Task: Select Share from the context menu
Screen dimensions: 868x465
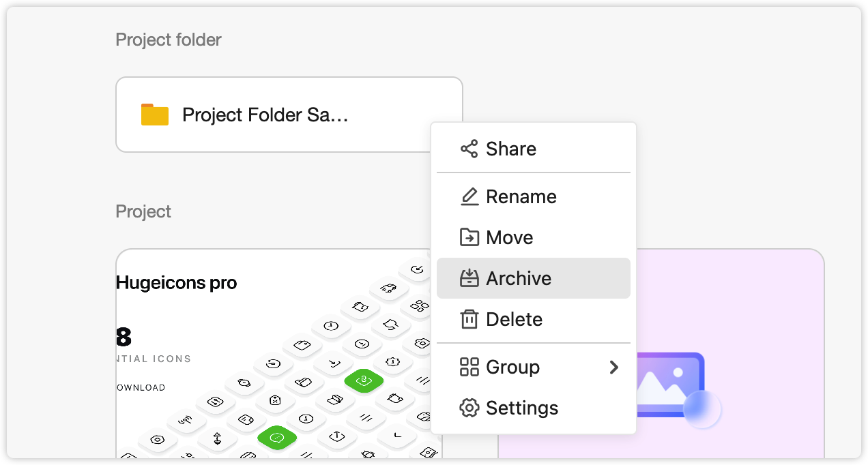Action: 534,149
